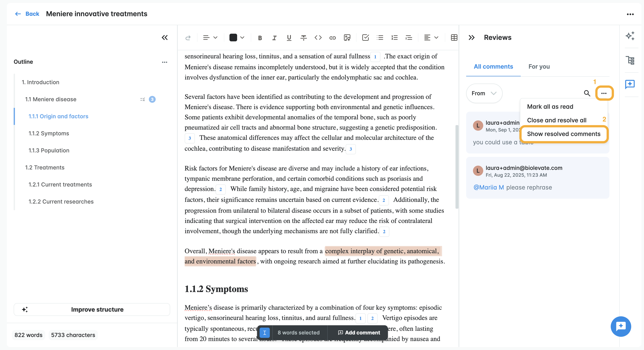Open the text color dropdown arrow
The image size is (644, 350).
(x=242, y=38)
